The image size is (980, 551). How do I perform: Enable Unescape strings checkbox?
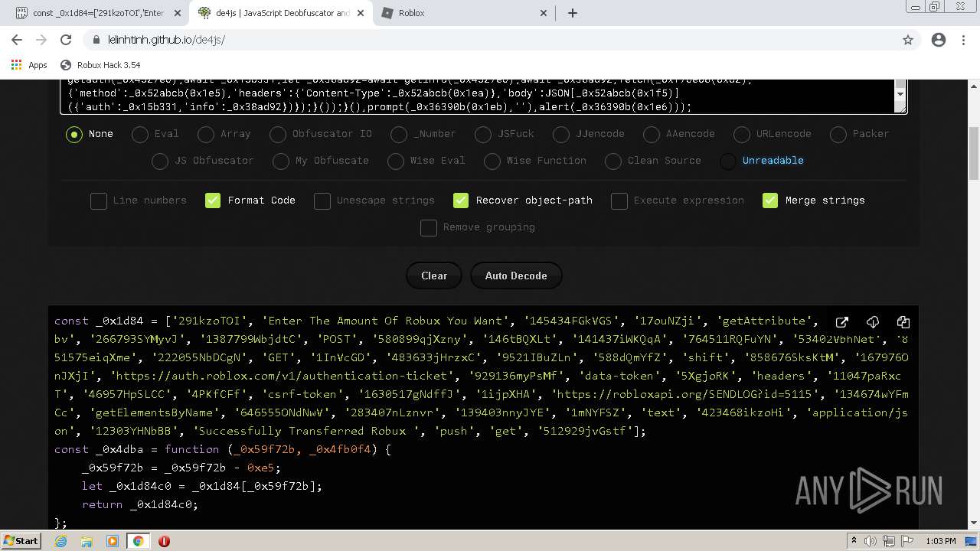point(322,201)
